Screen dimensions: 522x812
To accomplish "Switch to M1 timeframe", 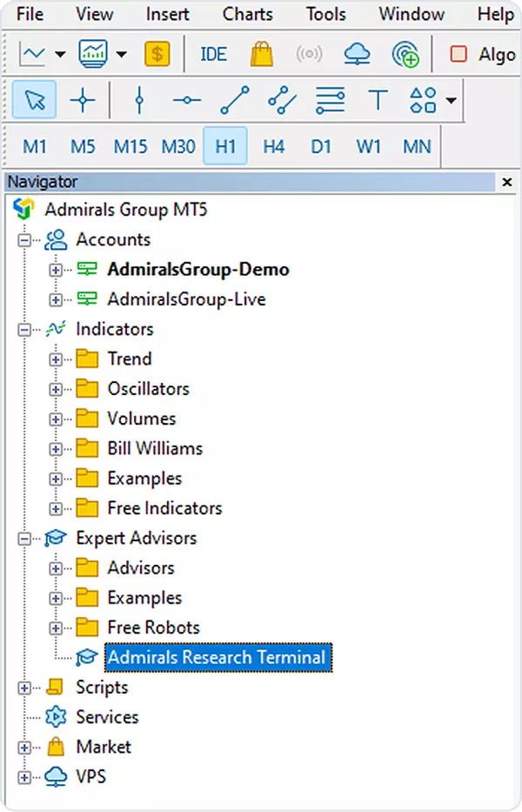I will click(x=35, y=146).
